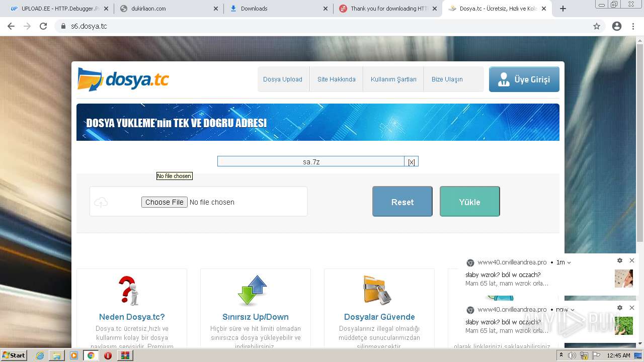This screenshot has height=362, width=644.
Task: Show hidden system tray icons
Action: 561,355
